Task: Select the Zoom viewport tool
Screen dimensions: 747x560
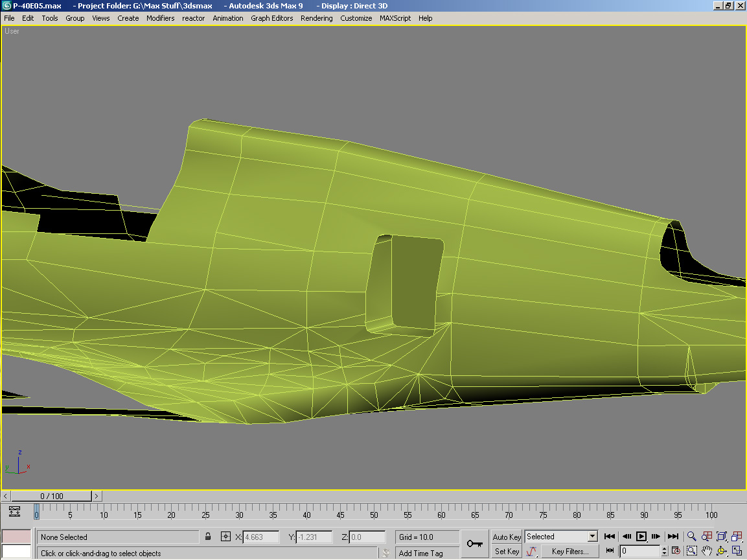Action: pos(692,536)
